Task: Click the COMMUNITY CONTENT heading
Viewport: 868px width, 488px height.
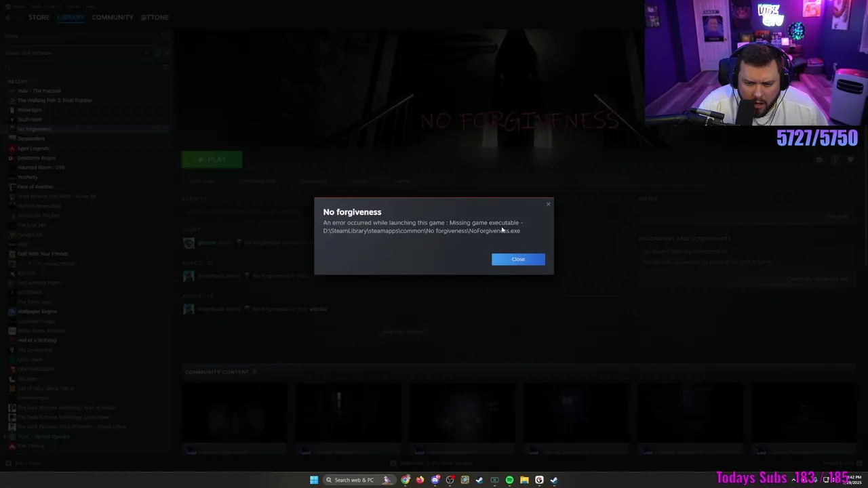Action: click(x=217, y=372)
